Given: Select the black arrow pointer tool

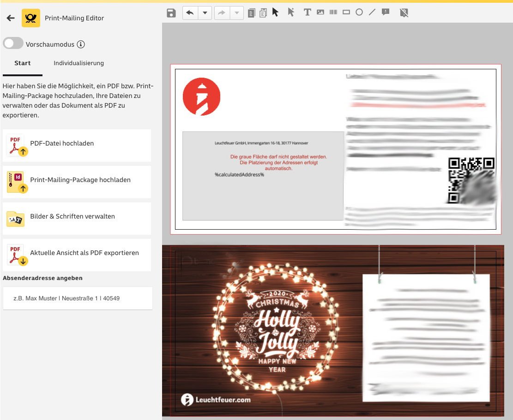Looking at the screenshot, I should (x=276, y=12).
